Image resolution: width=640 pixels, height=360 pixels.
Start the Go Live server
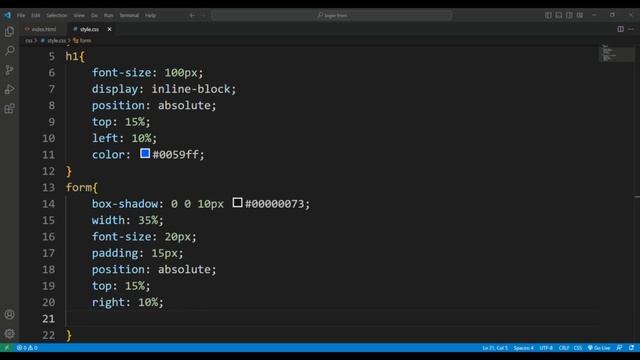[x=599, y=348]
